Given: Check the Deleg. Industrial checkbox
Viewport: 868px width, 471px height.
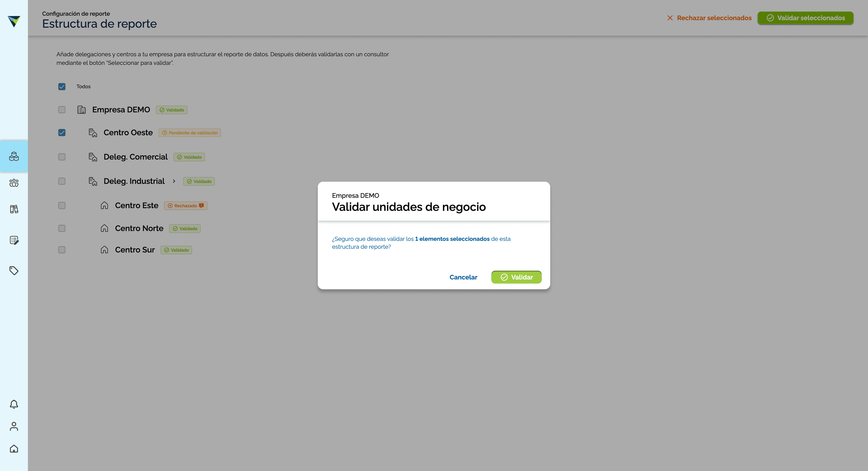Looking at the screenshot, I should point(62,181).
